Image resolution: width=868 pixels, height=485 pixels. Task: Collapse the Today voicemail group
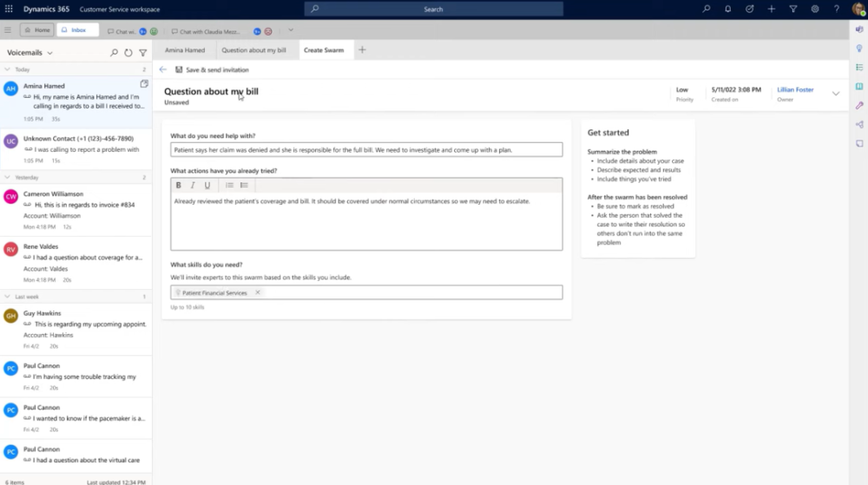click(7, 69)
